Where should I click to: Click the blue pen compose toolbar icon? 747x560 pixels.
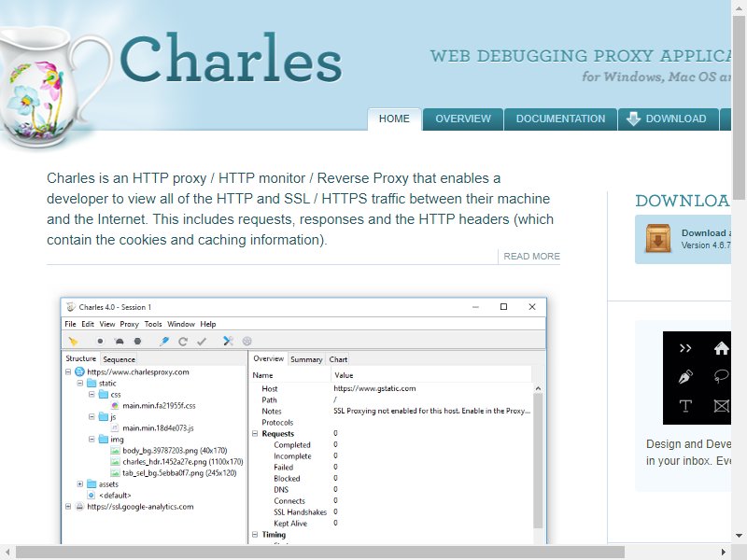point(164,341)
